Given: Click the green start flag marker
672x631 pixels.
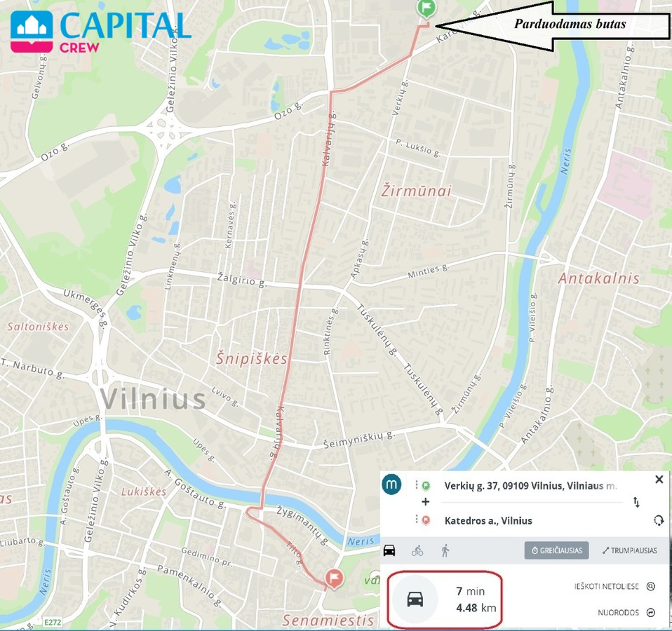Looking at the screenshot, I should (426, 8).
